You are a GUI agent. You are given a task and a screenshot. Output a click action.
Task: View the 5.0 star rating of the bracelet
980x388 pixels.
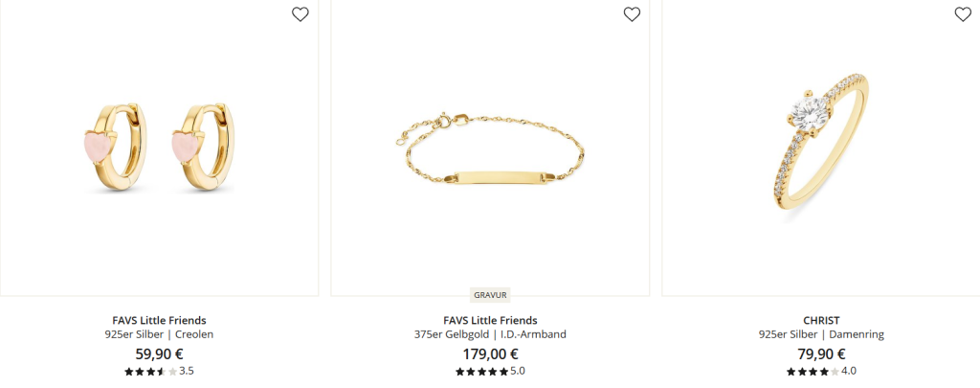(x=490, y=371)
